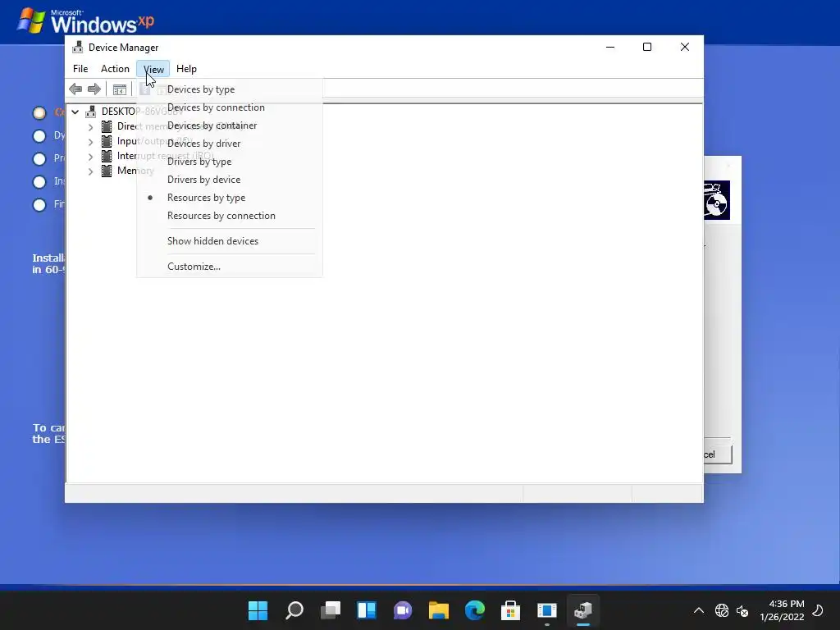The height and width of the screenshot is (630, 840).
Task: Toggle Show hidden devices
Action: coord(230,241)
